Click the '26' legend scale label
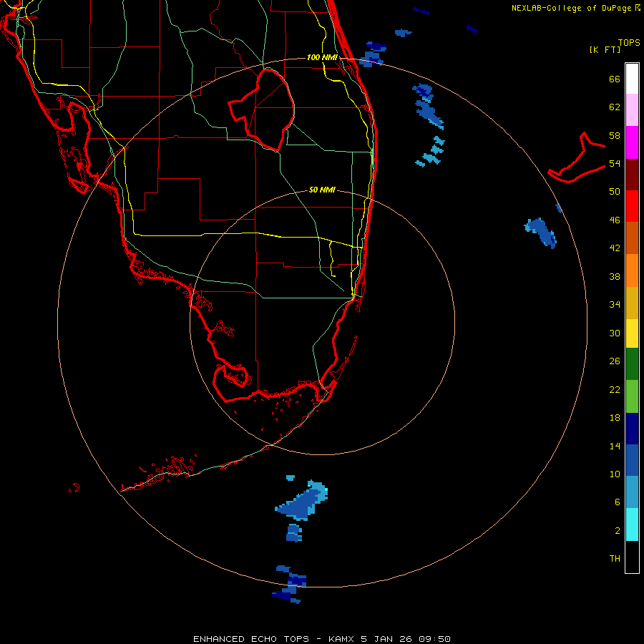This screenshot has width=644, height=644. pyautogui.click(x=615, y=361)
